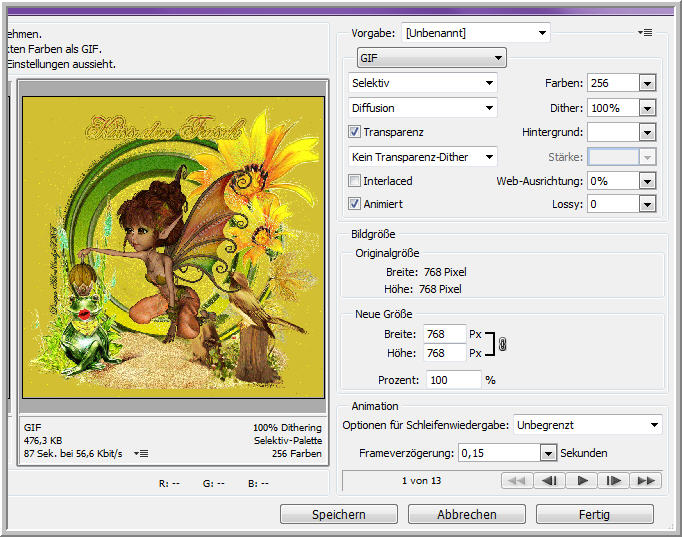Expand the Farben 256 dropdown arrow
Image resolution: width=682 pixels, height=537 pixels.
tap(647, 83)
